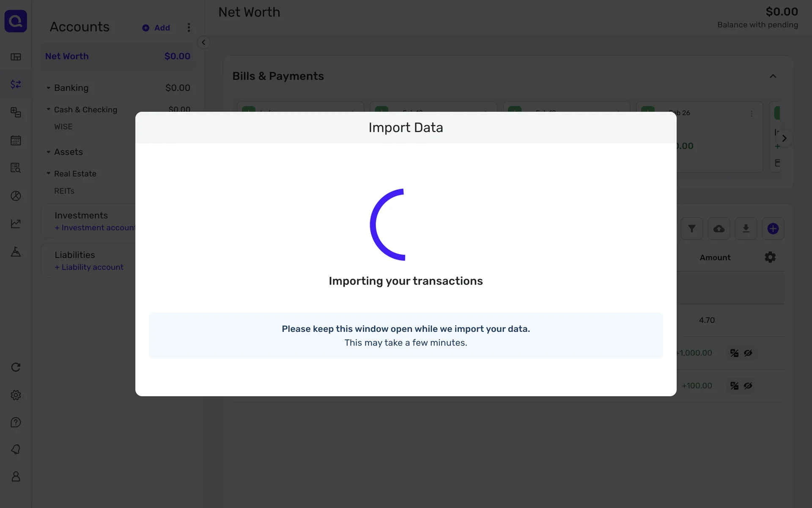Click the download transactions icon
Image resolution: width=812 pixels, height=508 pixels.
[x=746, y=229]
